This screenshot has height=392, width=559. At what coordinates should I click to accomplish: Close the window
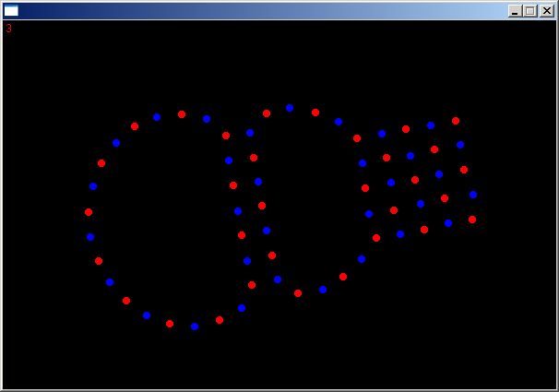tap(546, 11)
